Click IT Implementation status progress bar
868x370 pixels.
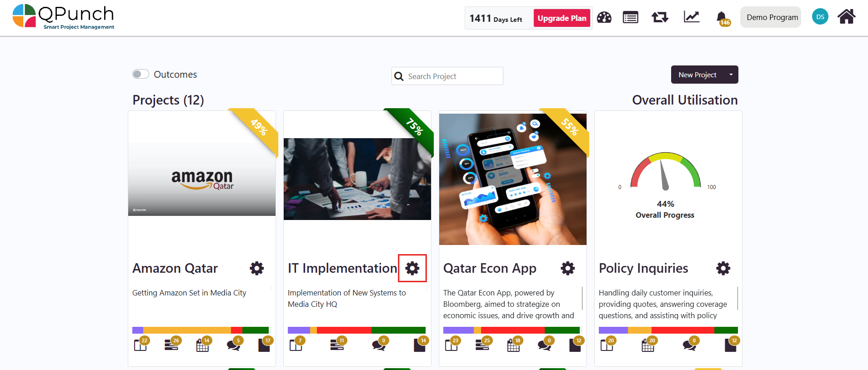356,330
